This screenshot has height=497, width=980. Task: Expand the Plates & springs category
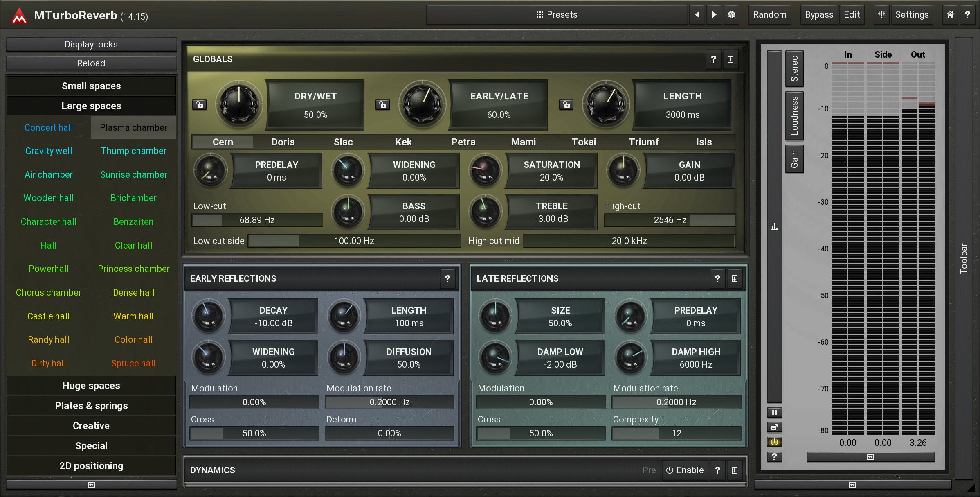point(91,406)
